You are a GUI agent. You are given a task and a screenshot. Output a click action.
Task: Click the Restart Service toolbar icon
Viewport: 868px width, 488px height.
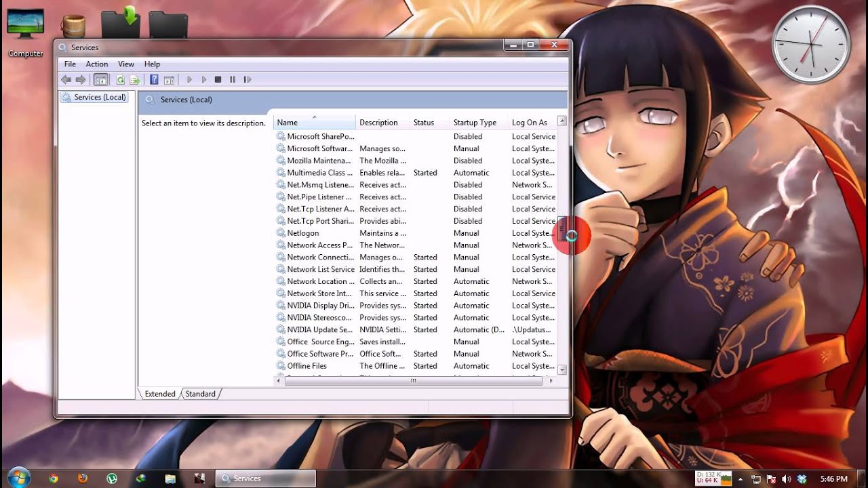(x=248, y=79)
